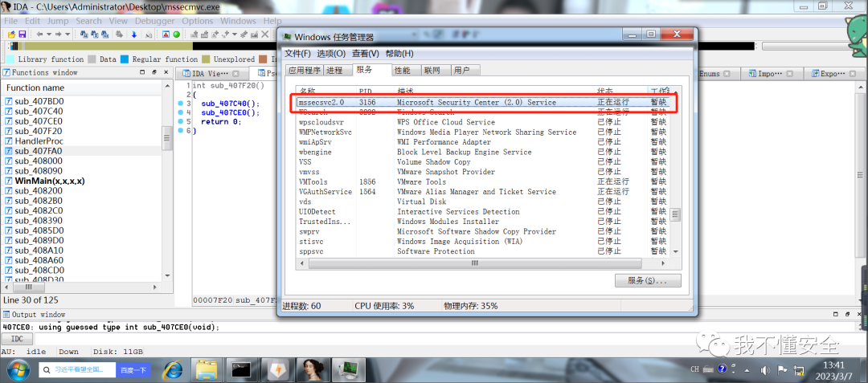The width and height of the screenshot is (868, 383).
Task: Open the back-navigation history dropdown arrow
Action: pyautogui.click(x=49, y=35)
